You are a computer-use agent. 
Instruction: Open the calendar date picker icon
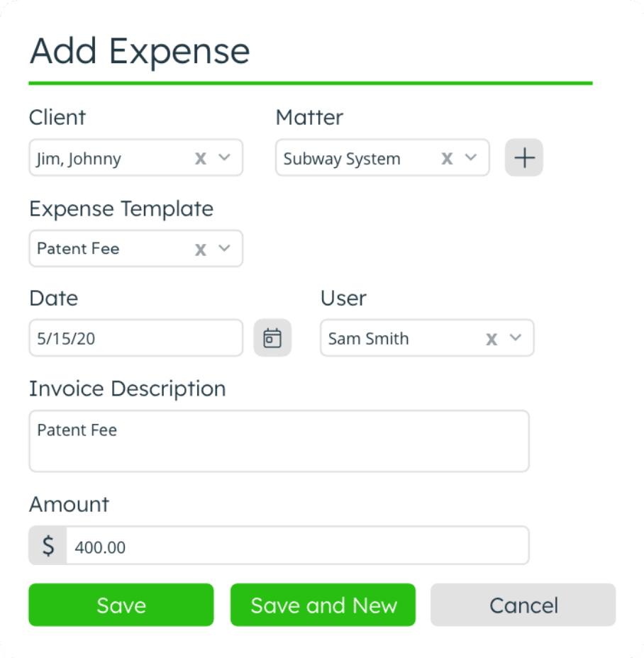(x=272, y=338)
